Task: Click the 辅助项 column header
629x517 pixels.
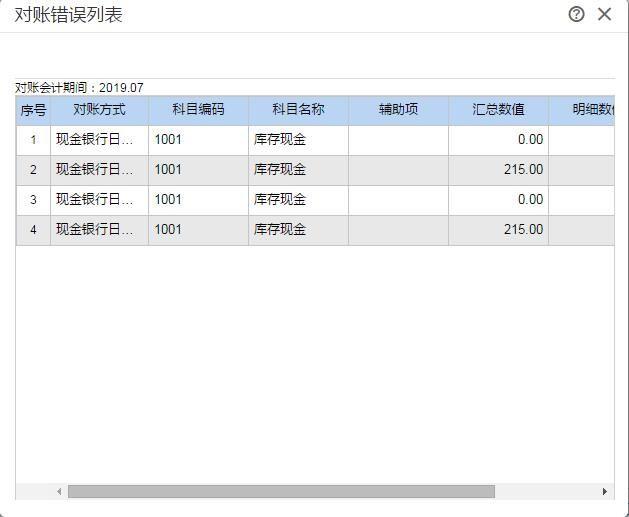Action: point(398,110)
